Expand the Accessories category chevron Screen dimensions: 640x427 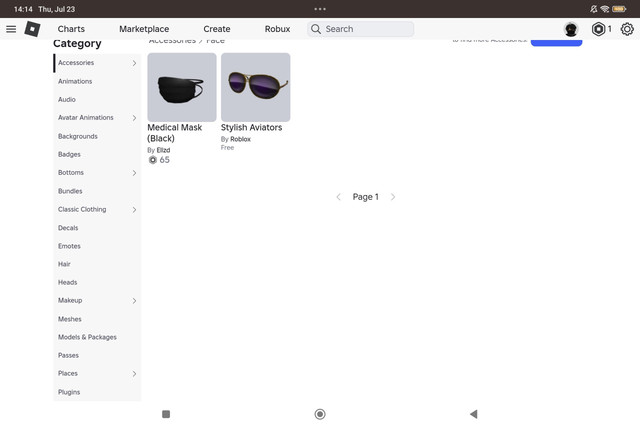(x=134, y=63)
